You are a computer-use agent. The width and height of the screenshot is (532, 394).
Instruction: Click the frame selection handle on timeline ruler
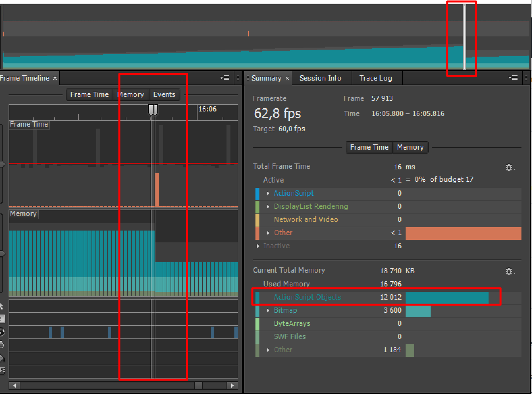point(153,110)
